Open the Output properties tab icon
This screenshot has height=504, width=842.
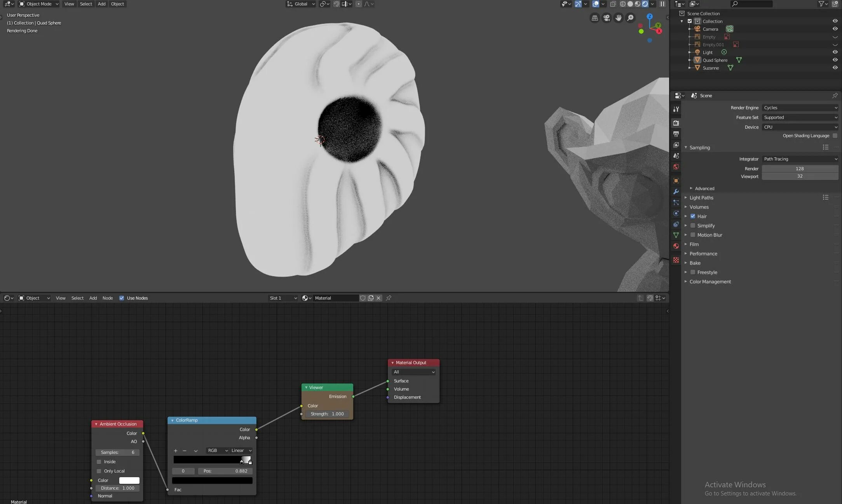point(676,134)
